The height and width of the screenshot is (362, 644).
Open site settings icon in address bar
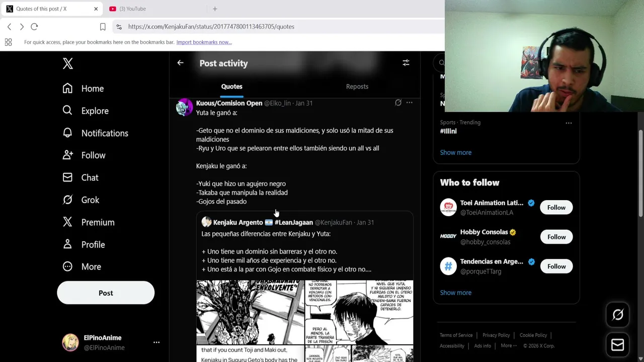point(118,27)
